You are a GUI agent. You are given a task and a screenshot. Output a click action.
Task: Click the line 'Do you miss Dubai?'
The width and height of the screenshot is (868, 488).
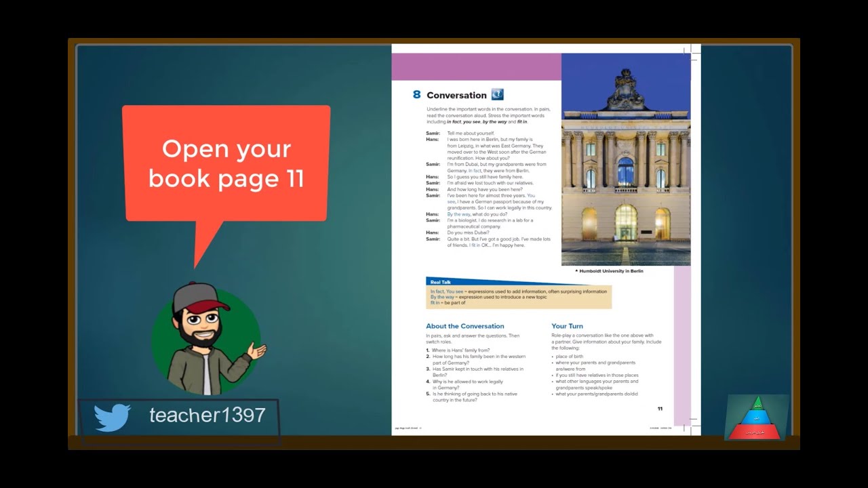pos(468,232)
